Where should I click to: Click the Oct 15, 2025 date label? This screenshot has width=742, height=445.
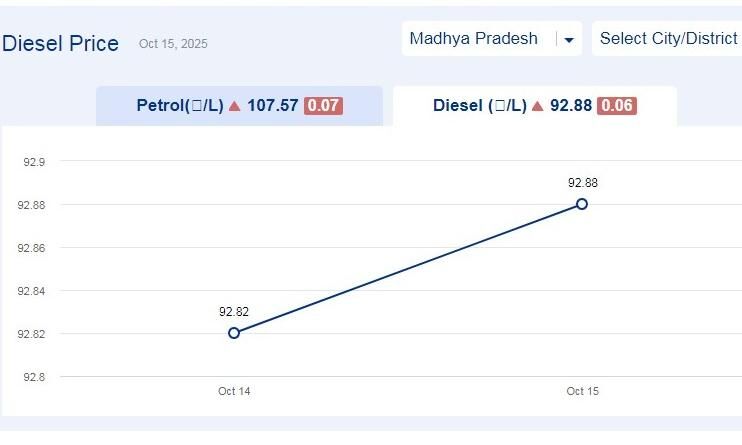(173, 44)
